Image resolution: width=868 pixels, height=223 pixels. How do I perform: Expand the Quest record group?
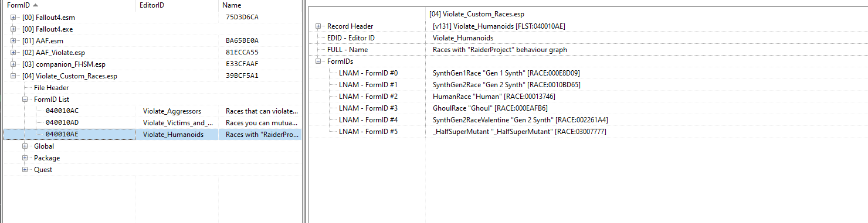25,169
